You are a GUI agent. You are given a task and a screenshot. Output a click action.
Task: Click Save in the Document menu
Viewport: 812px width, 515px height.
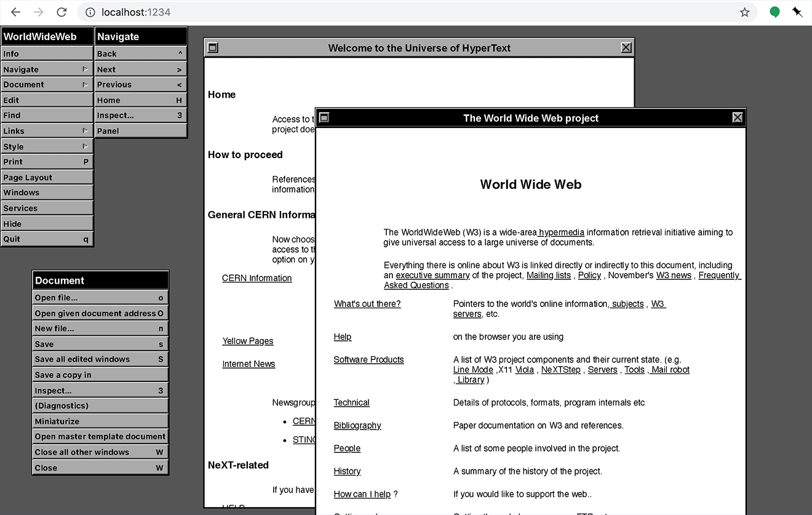[x=100, y=344]
